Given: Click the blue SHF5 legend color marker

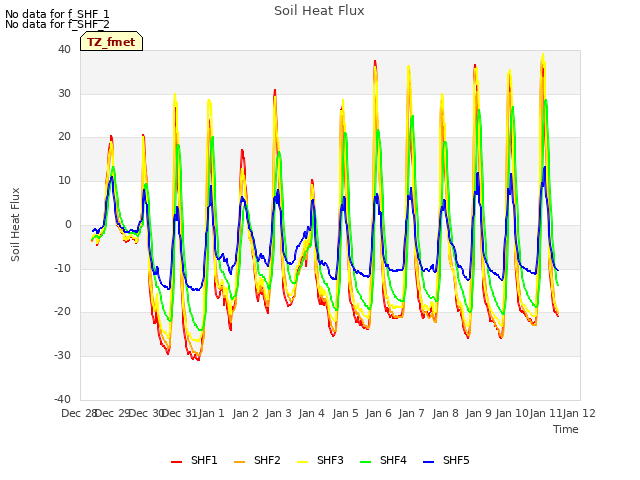Looking at the screenshot, I should click(x=429, y=462).
